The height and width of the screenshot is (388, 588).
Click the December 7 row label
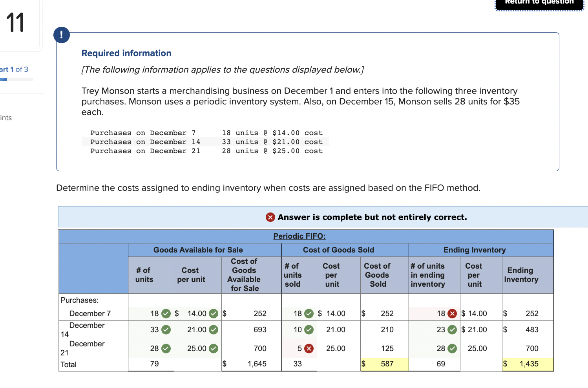tap(90, 313)
